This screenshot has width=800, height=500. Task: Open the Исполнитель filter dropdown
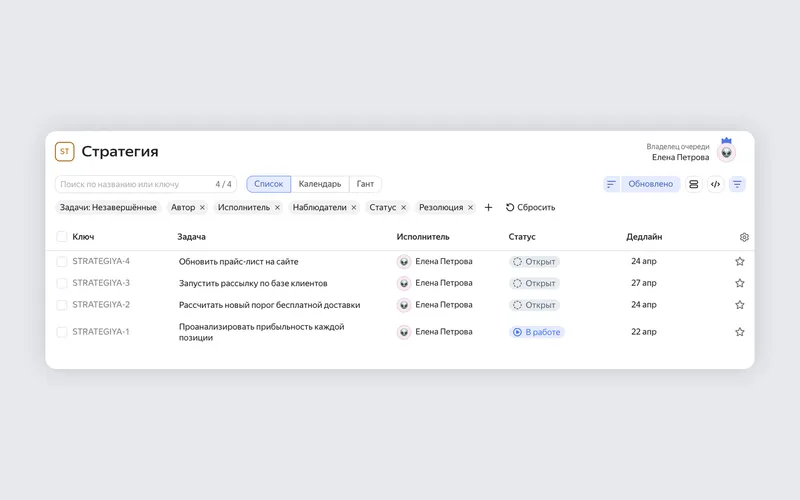243,208
